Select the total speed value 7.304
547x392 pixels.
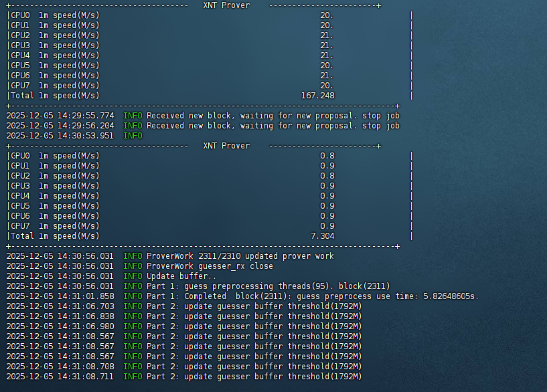[x=322, y=236]
